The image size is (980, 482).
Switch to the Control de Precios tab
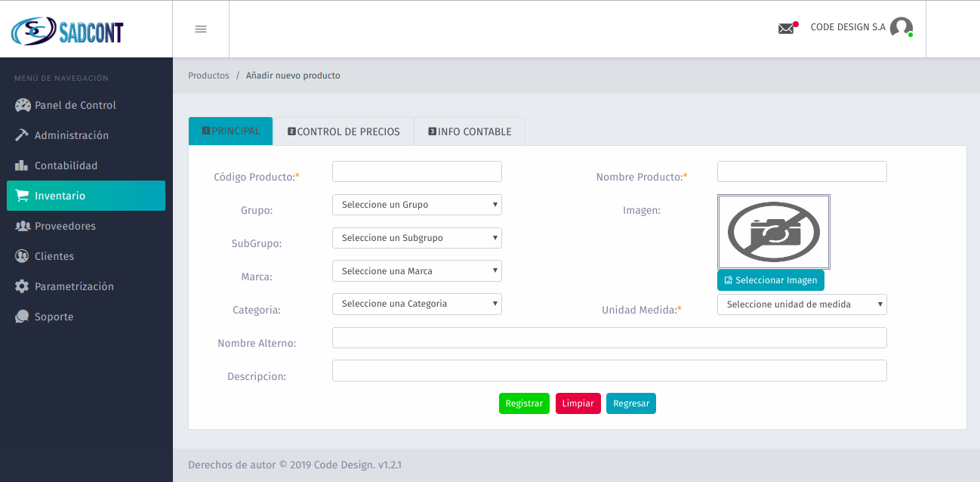coord(344,131)
